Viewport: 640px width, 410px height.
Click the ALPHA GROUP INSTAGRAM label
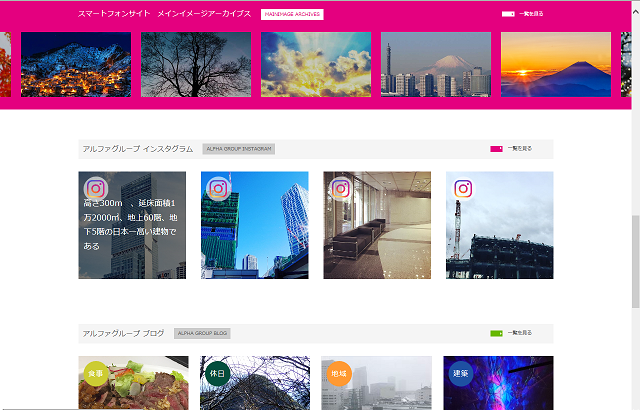pyautogui.click(x=238, y=149)
